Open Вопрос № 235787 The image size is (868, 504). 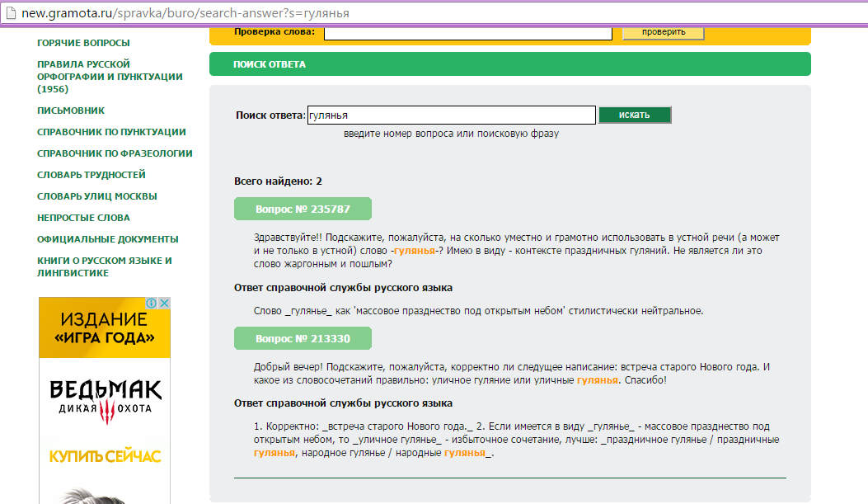(303, 209)
